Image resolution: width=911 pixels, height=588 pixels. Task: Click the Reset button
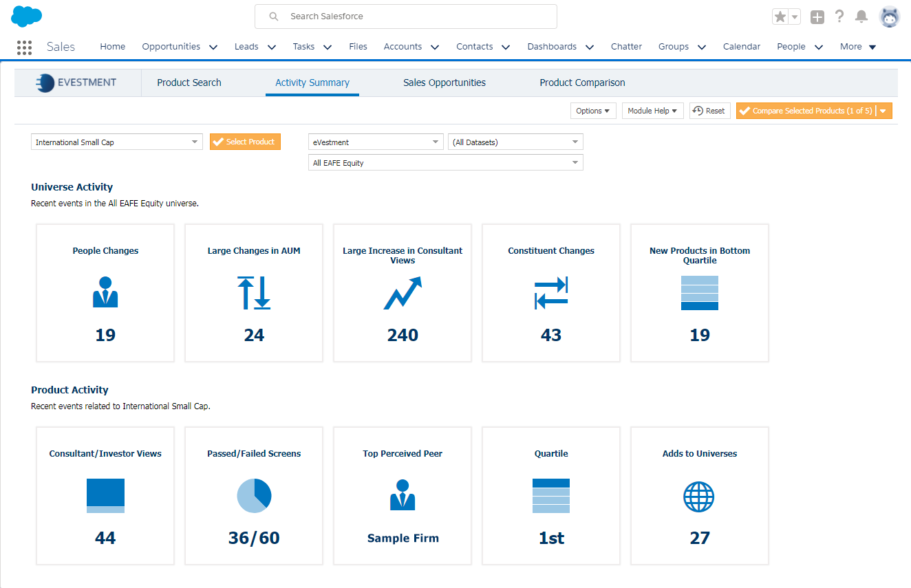point(709,110)
